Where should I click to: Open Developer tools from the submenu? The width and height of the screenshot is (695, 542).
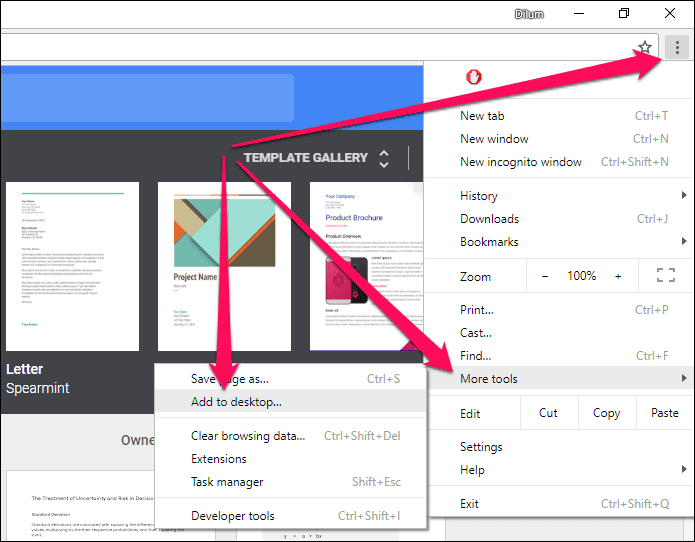click(290, 516)
